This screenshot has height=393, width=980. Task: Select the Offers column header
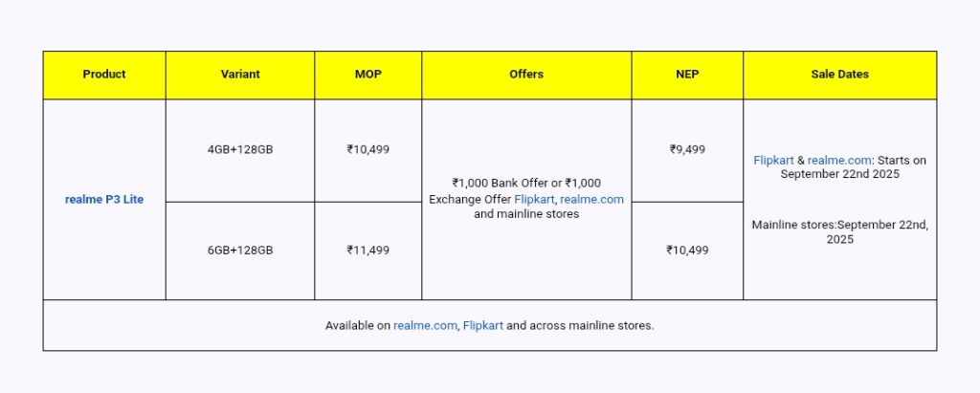[x=526, y=75]
